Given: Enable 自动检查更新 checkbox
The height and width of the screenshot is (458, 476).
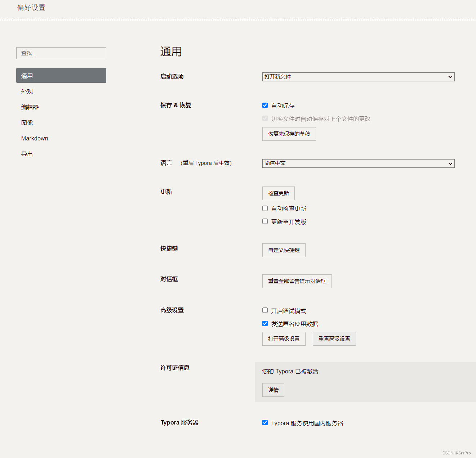Looking at the screenshot, I should pyautogui.click(x=265, y=208).
